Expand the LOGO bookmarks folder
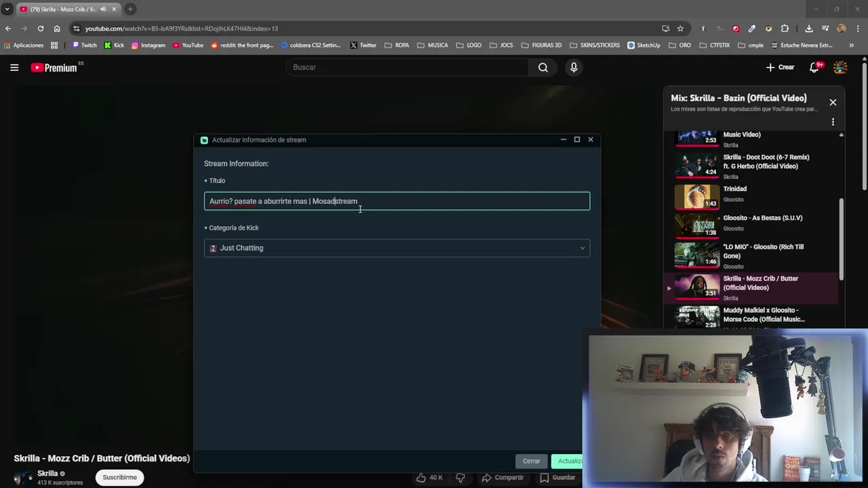868x488 pixels. pos(469,45)
